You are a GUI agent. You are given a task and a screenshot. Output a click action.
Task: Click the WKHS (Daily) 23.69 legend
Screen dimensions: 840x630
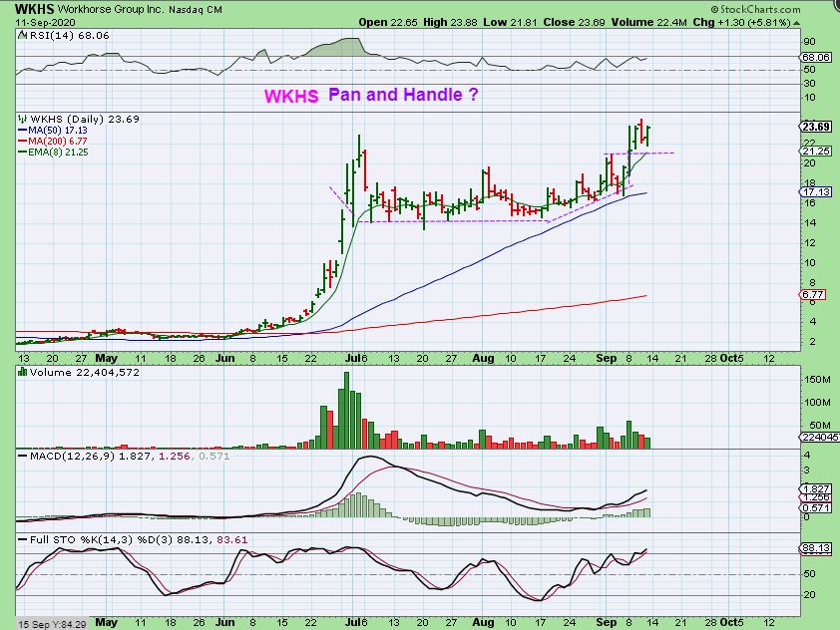point(84,119)
